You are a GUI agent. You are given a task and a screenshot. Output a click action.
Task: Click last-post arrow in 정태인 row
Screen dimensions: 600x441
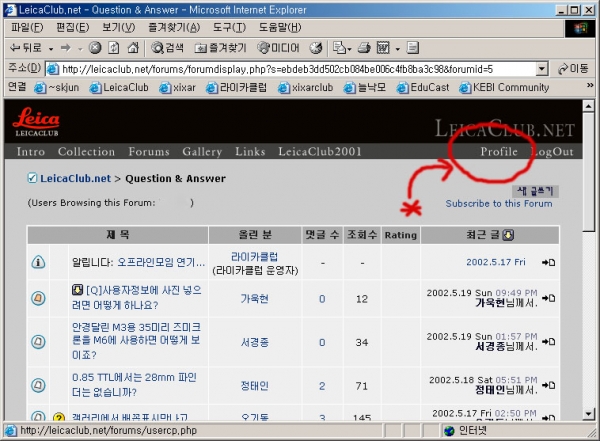548,385
